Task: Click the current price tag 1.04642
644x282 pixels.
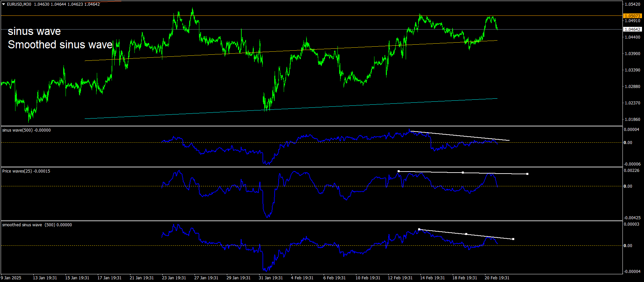Action: click(632, 30)
